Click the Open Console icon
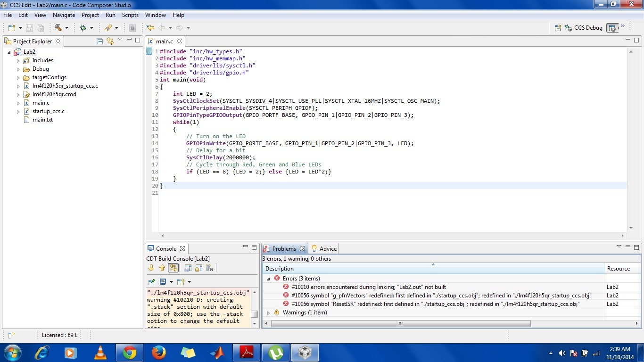 (x=181, y=282)
